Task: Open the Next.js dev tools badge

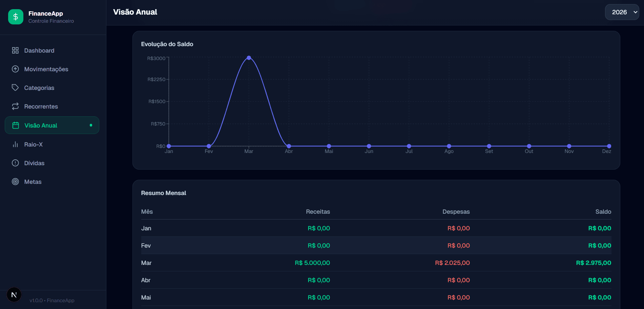Action: [14, 295]
